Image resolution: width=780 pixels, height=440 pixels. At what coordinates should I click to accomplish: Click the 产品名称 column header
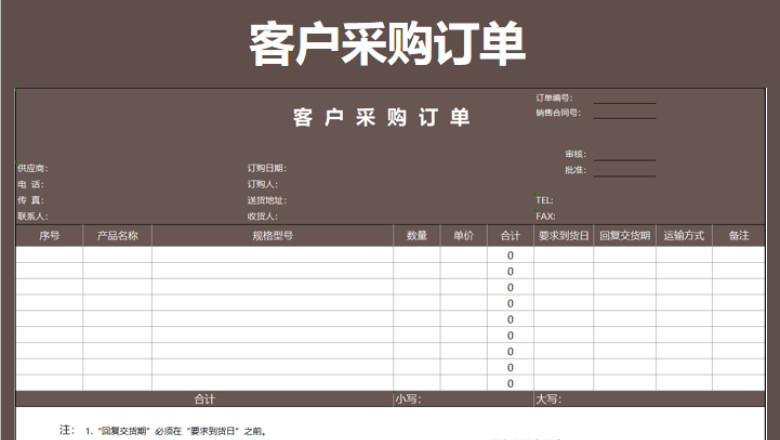(x=117, y=236)
